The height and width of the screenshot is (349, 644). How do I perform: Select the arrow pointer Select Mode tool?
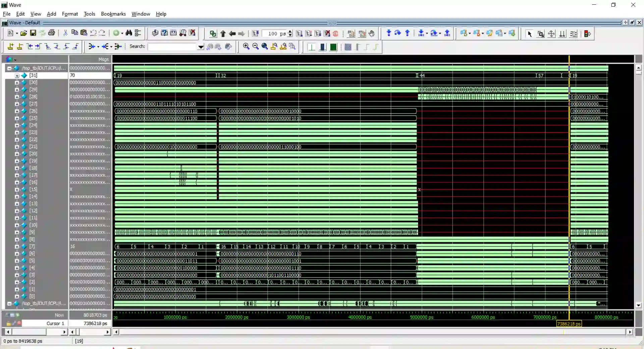[530, 34]
